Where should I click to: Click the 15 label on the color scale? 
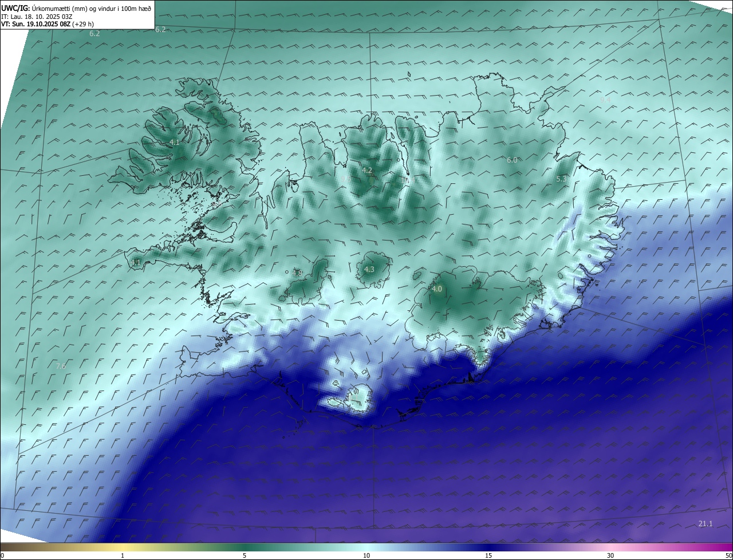488,555
